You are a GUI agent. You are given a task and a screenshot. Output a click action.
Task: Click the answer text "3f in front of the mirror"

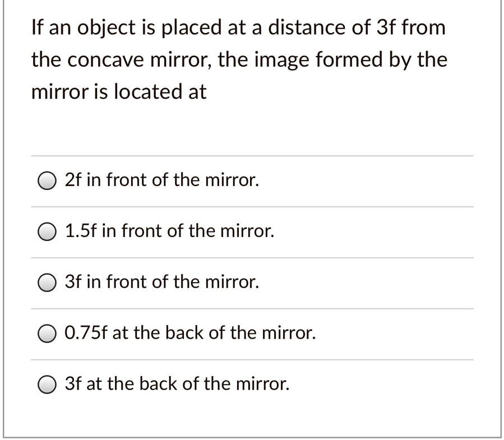(x=161, y=282)
